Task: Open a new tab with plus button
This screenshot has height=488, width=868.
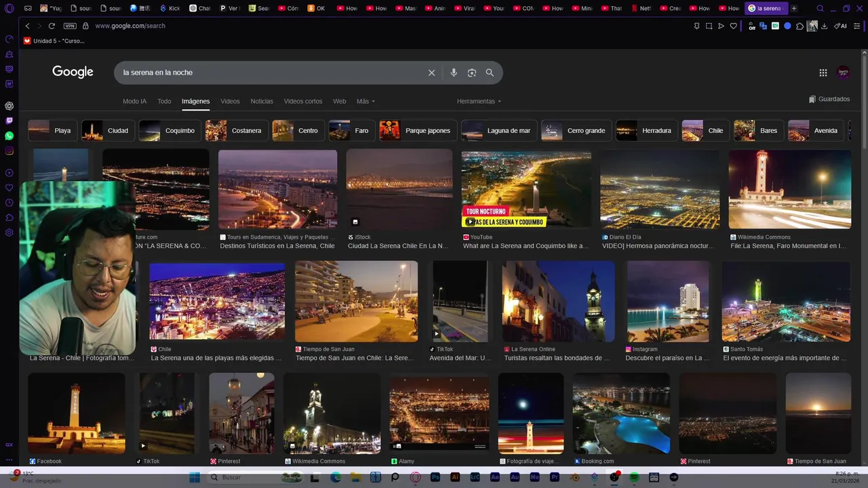Action: click(794, 8)
